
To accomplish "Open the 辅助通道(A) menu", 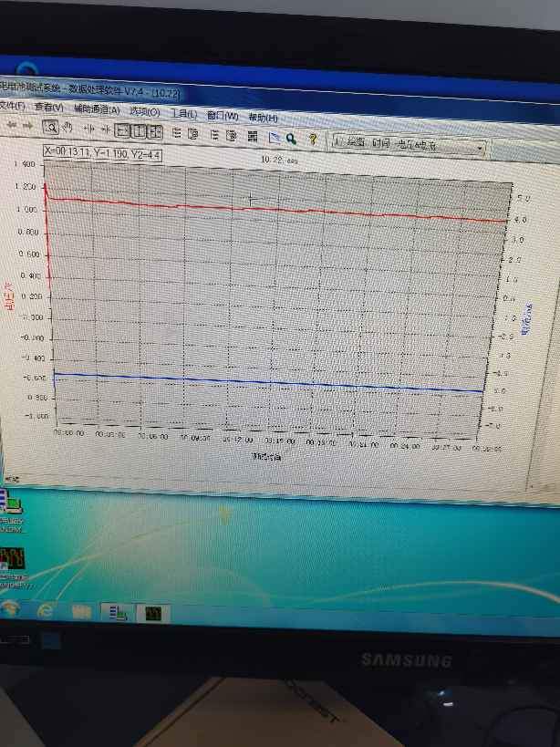I will point(96,109).
